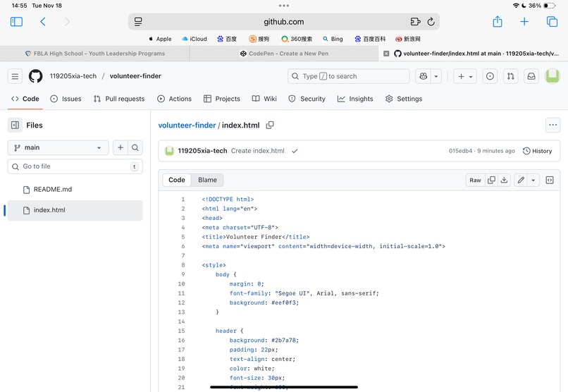The image size is (568, 392).
Task: Switch to Blame view
Action: click(x=207, y=180)
